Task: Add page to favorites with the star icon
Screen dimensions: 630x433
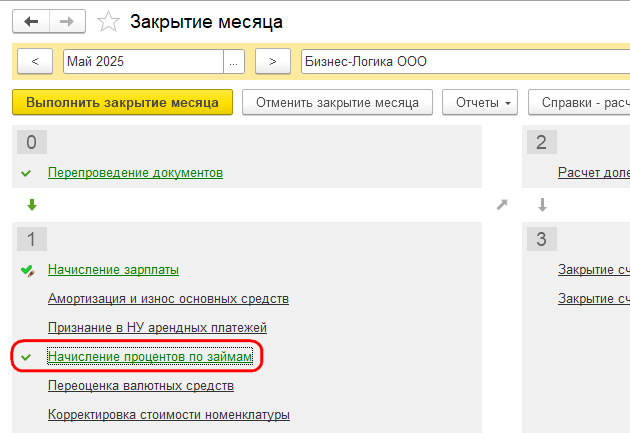Action: tap(108, 21)
